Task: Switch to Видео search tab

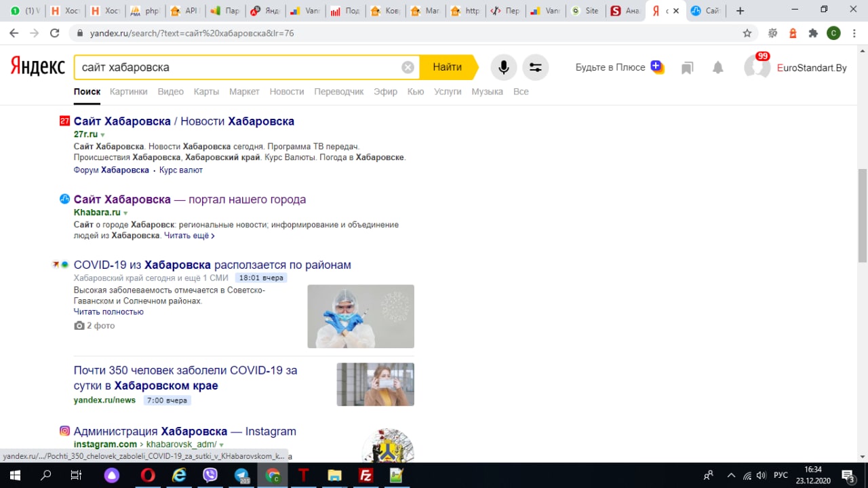Action: click(171, 91)
